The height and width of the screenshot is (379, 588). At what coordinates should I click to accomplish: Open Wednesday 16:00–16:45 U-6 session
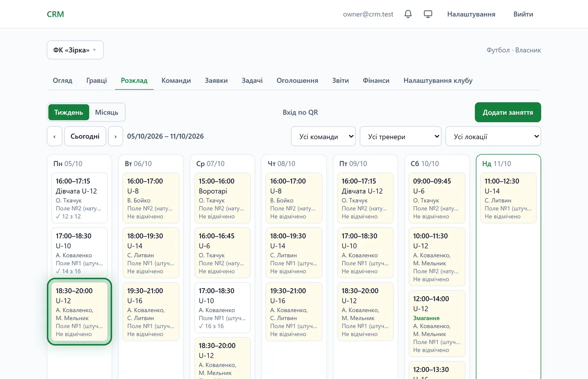[222, 253]
